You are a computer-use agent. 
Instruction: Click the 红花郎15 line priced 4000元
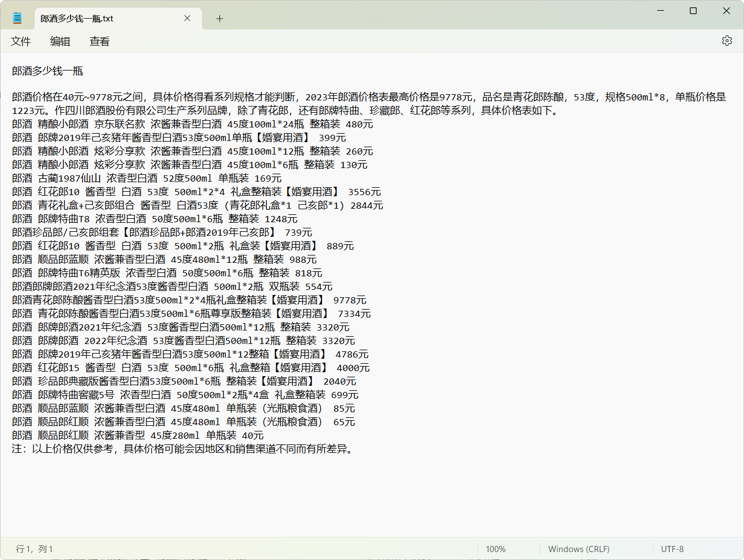click(x=191, y=368)
